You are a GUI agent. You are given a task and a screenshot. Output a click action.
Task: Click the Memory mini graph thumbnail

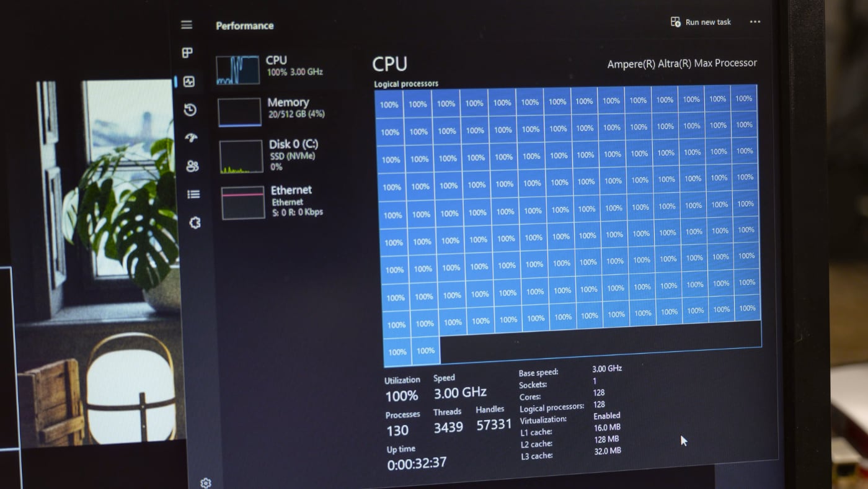(x=239, y=112)
